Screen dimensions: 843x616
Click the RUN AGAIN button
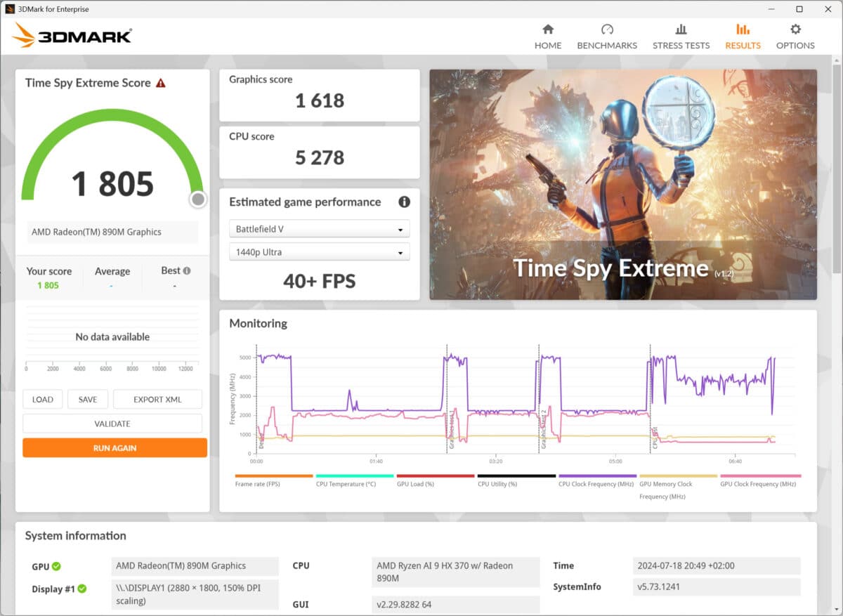pos(115,447)
